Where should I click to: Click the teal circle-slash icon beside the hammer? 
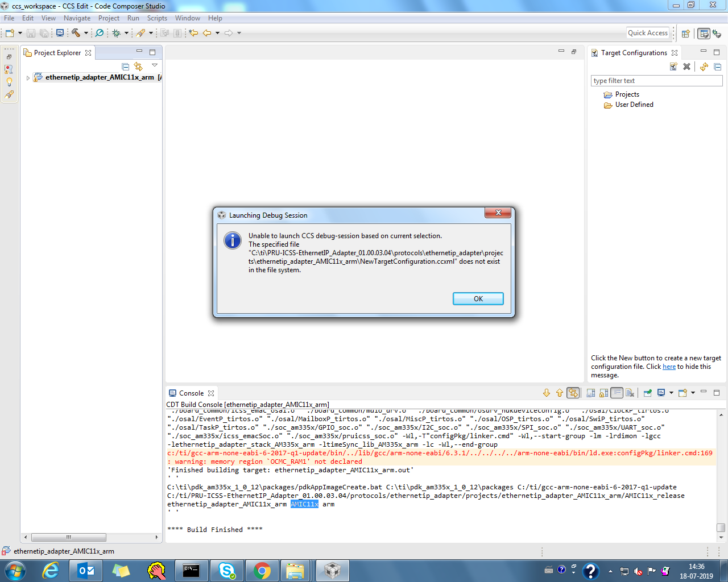[100, 33]
